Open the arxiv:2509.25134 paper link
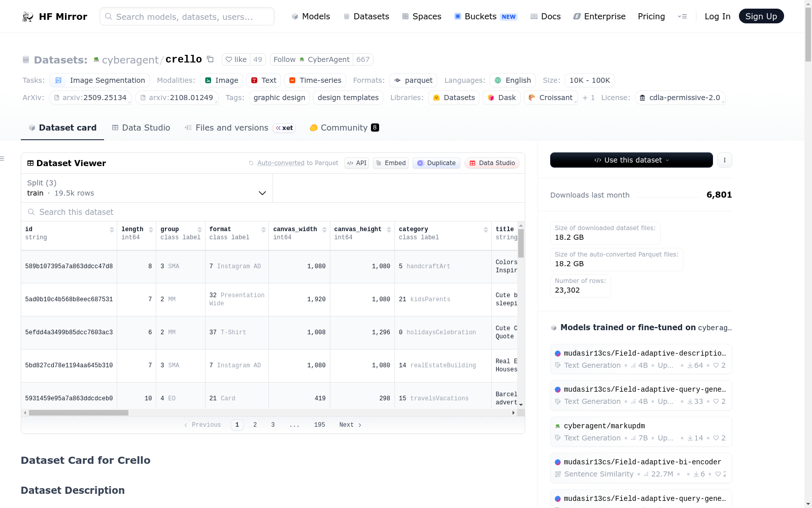Viewport: 812px width, 508px height. (90, 98)
